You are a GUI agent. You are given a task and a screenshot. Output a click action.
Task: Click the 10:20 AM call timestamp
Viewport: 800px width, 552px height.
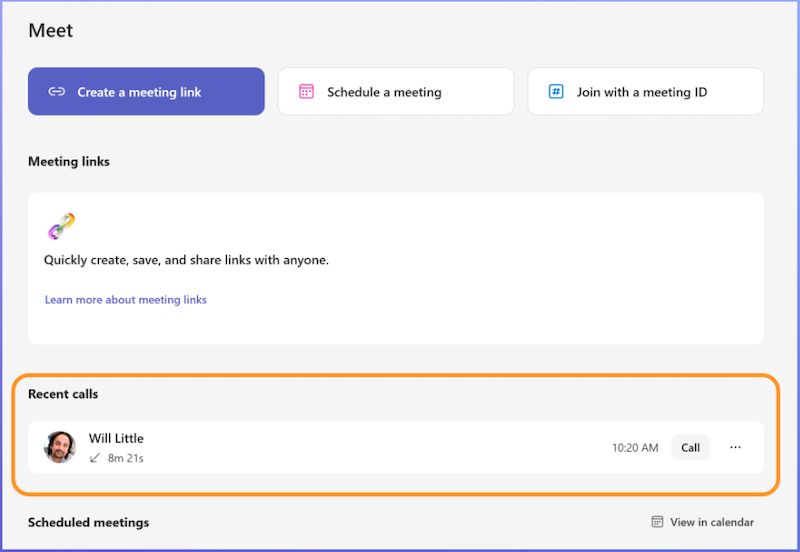tap(635, 448)
